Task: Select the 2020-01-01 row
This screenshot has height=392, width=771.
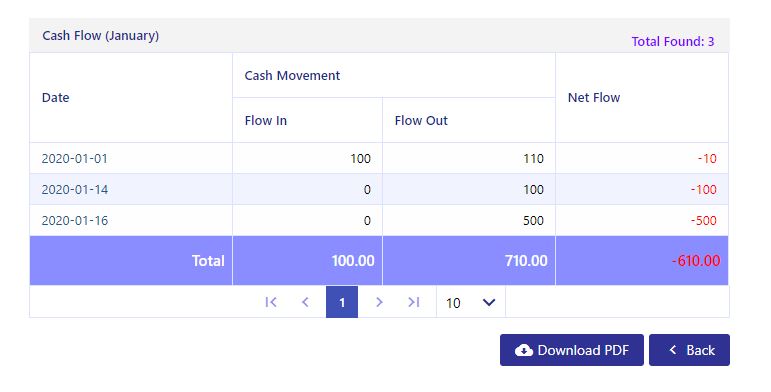Action: click(379, 158)
